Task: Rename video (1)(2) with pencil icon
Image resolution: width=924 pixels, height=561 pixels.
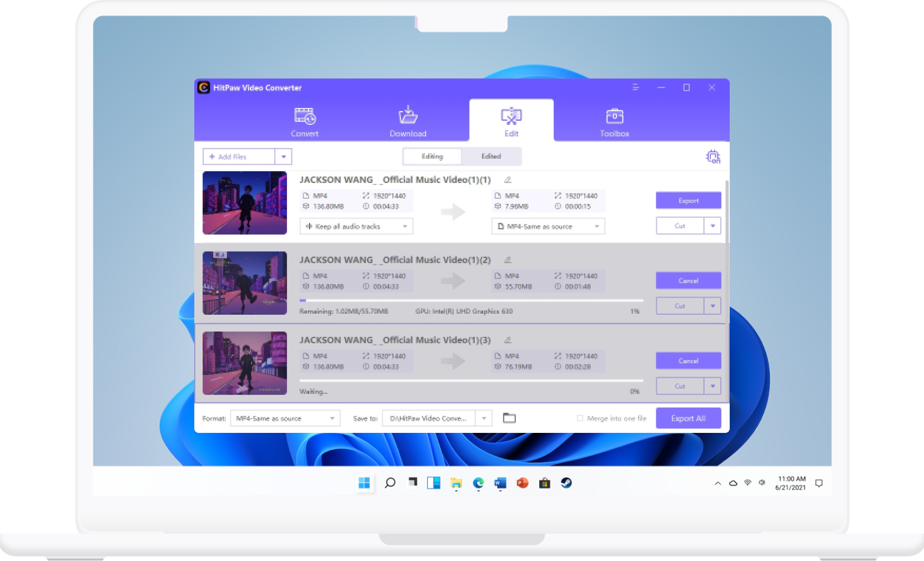Action: click(x=507, y=260)
